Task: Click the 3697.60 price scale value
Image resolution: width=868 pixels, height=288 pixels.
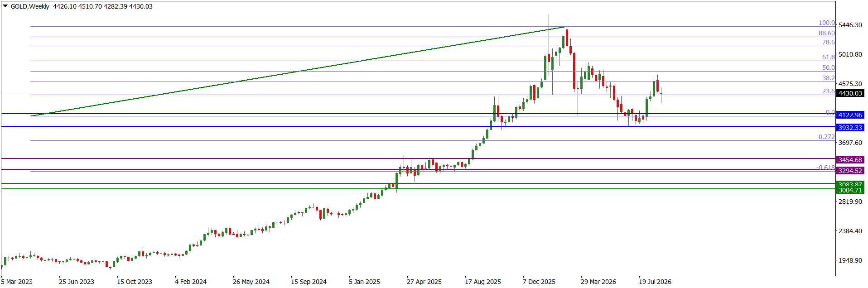Action: (850, 143)
